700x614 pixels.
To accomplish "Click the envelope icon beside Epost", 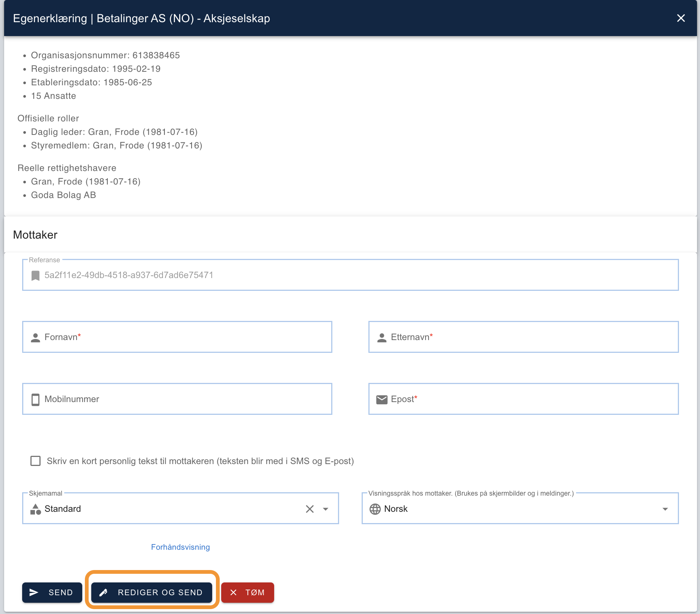I will pos(382,399).
